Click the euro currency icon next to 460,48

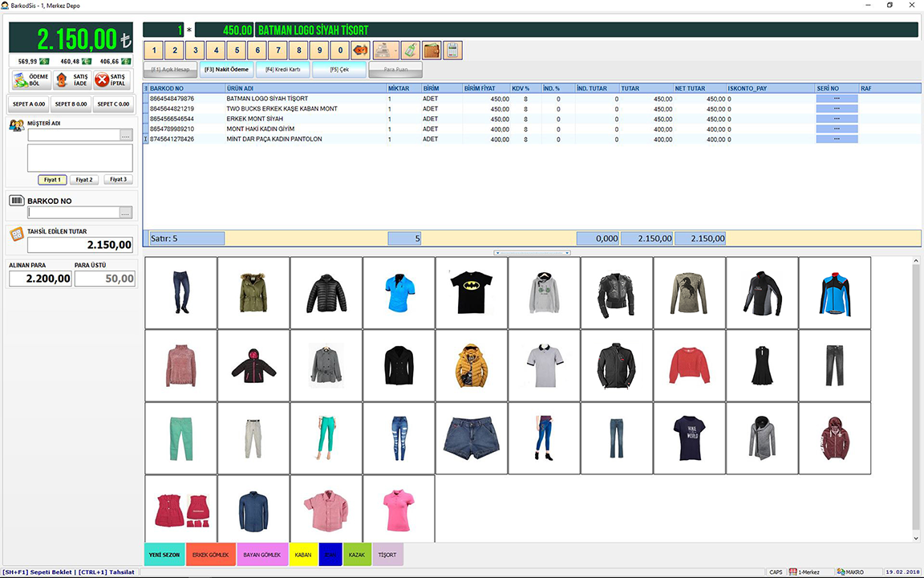pos(87,61)
